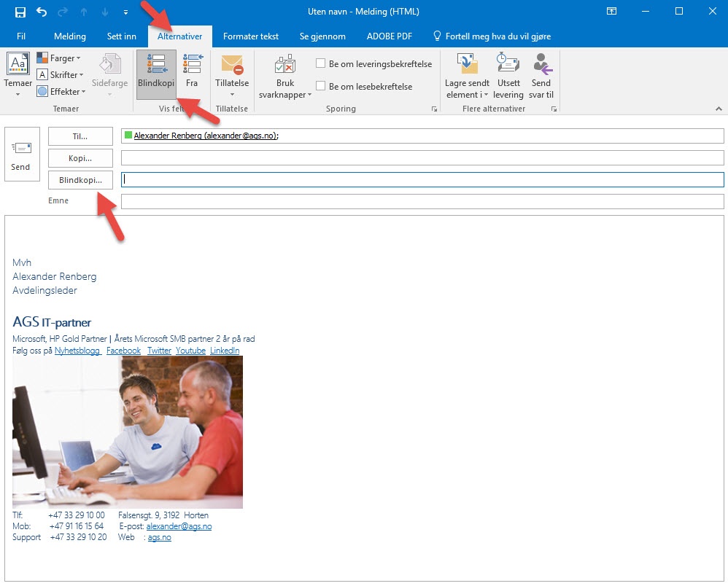The image size is (728, 586).
Task: Click into the Emne subject field
Action: 422,202
